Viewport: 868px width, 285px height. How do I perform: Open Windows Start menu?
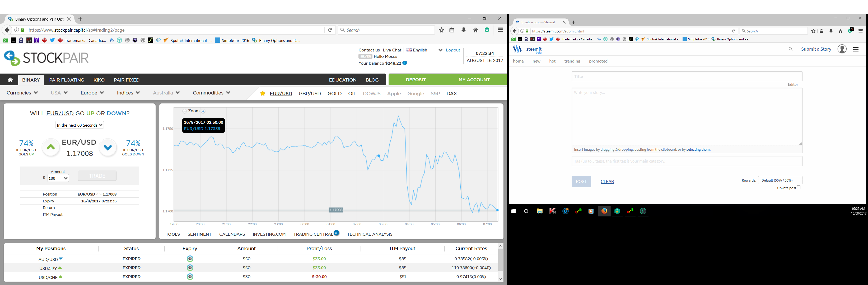514,211
